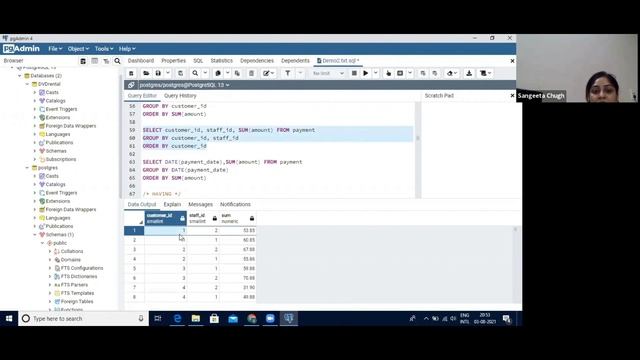
Task: Collapse the Databases (2) tree node
Action: (19, 76)
